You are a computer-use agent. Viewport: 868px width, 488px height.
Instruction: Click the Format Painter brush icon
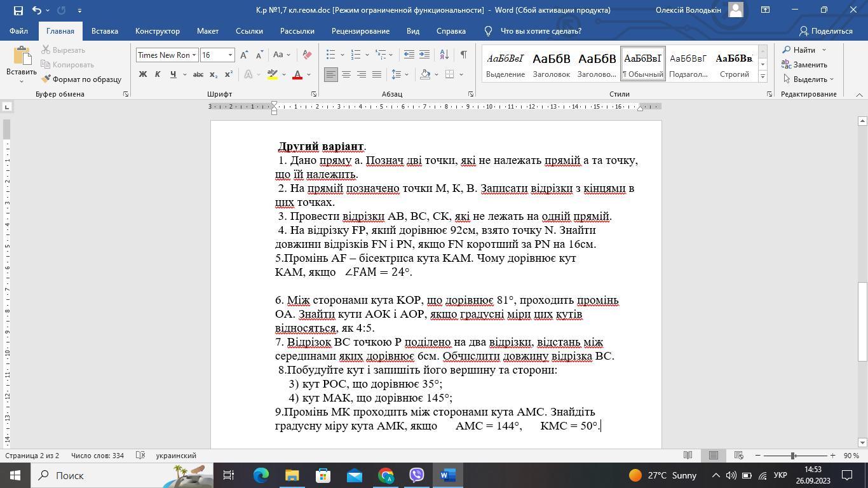pos(47,79)
